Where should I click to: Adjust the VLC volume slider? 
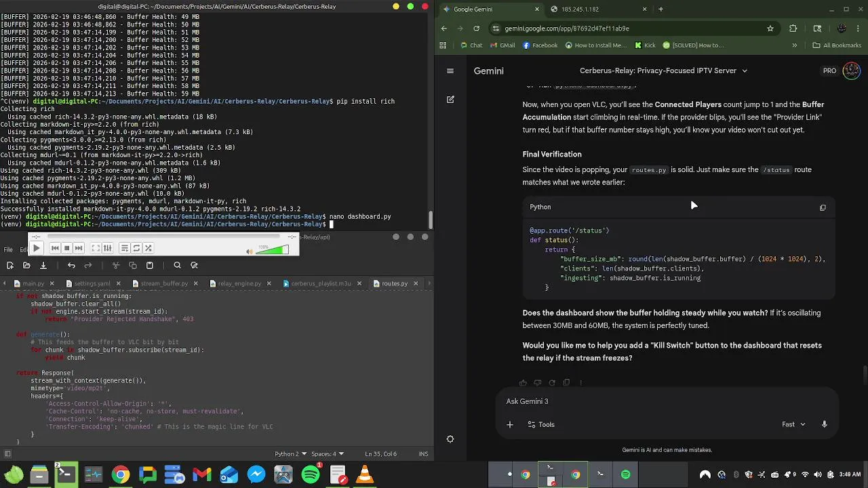pos(273,249)
